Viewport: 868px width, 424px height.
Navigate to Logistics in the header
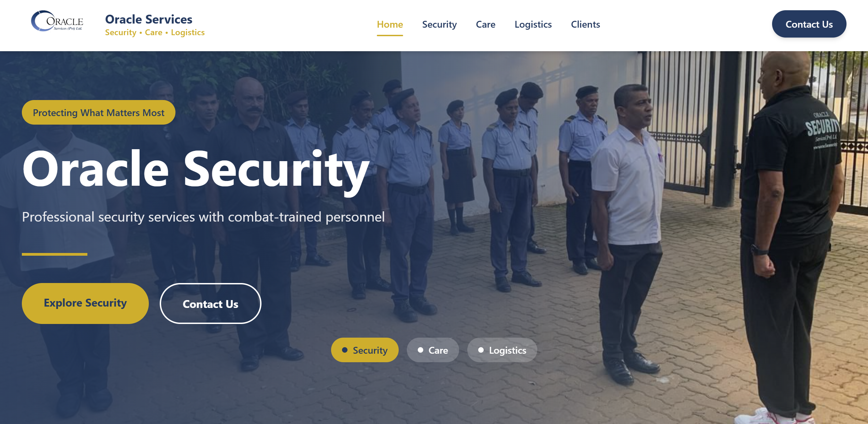pyautogui.click(x=533, y=25)
